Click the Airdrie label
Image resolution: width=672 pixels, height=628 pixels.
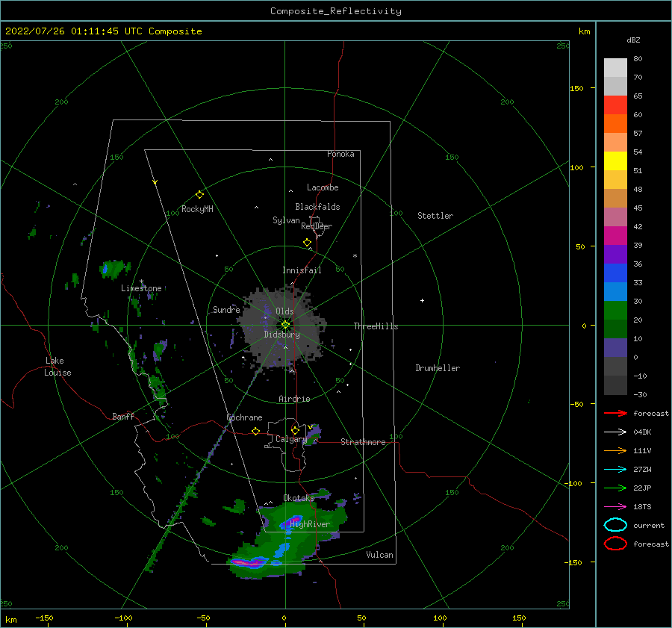pos(294,399)
